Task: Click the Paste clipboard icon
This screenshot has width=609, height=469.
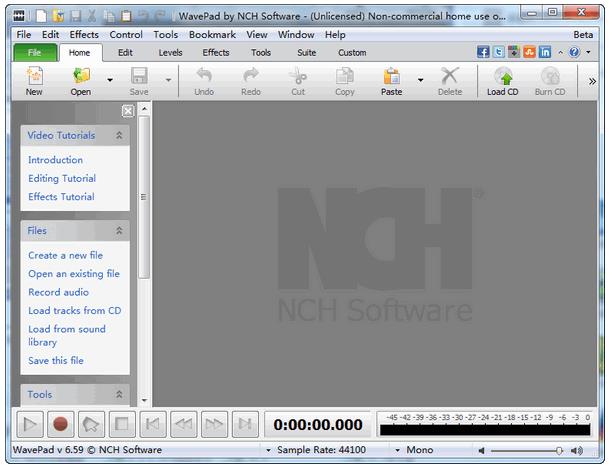Action: point(392,76)
